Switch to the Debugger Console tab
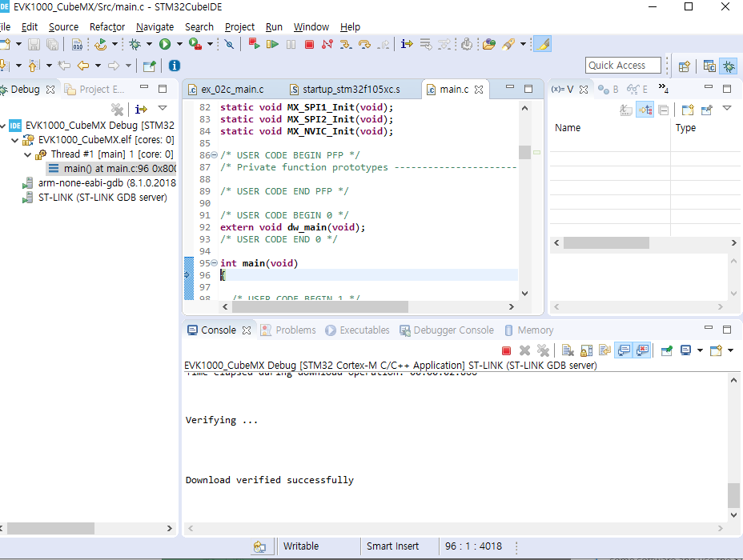 click(447, 330)
